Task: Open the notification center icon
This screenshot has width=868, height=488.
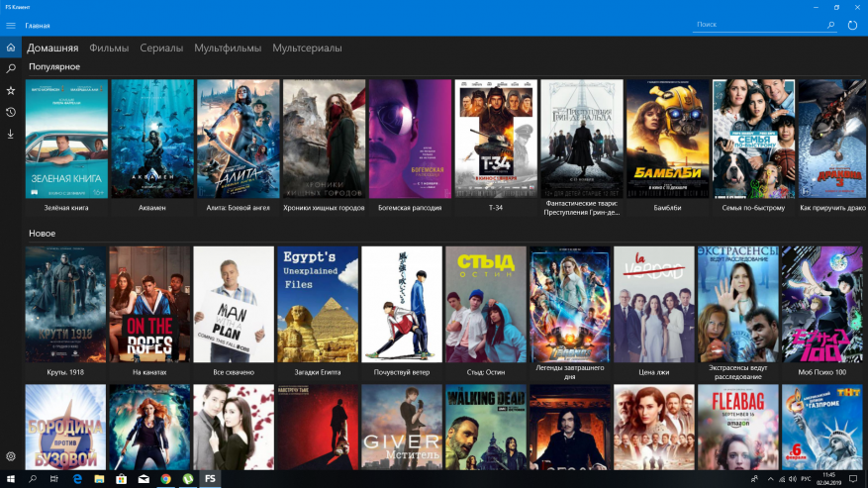Action: (853, 479)
